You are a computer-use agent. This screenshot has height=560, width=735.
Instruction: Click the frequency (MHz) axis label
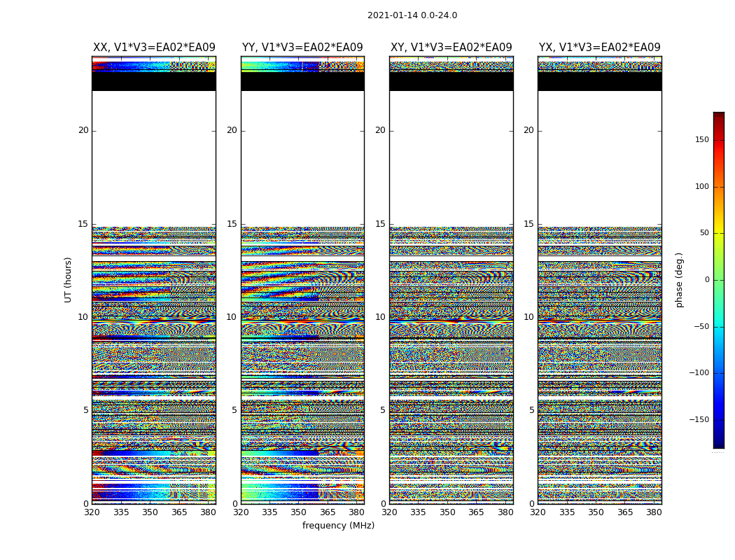click(338, 525)
